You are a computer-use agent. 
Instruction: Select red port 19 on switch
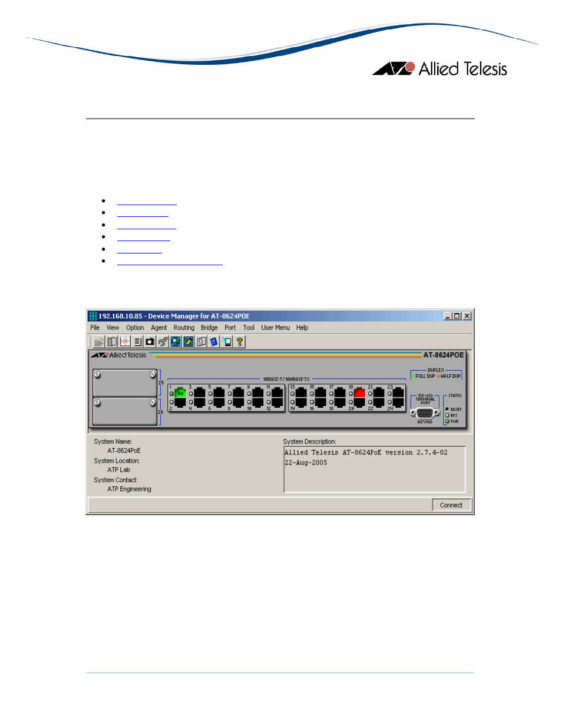click(359, 393)
